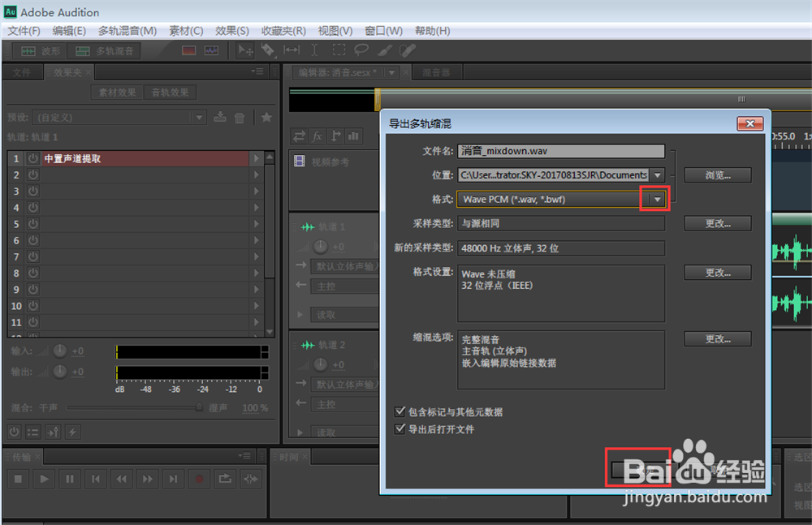Toggle power for effect slot 3
Screen dimensions: 812x525
point(33,191)
